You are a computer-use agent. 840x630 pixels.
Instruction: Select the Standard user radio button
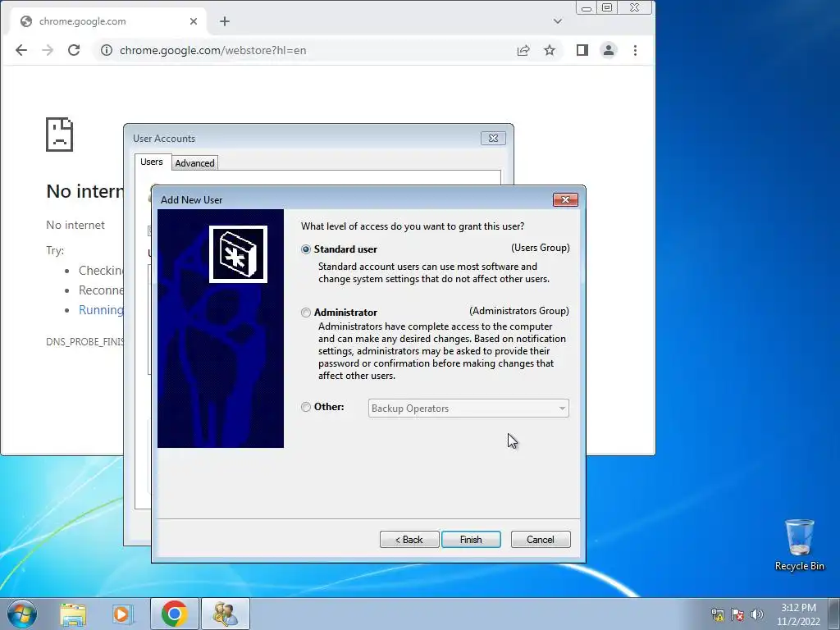306,249
